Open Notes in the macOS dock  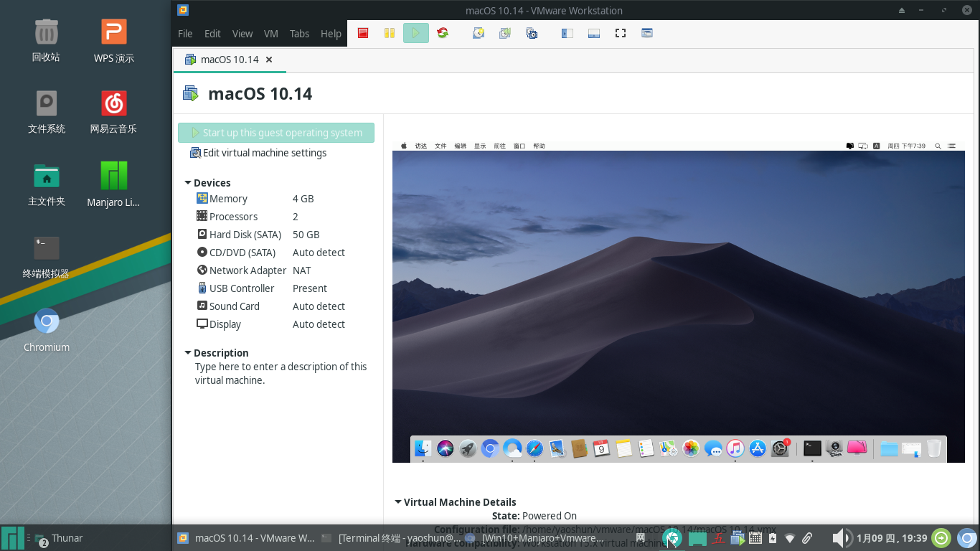pyautogui.click(x=623, y=449)
